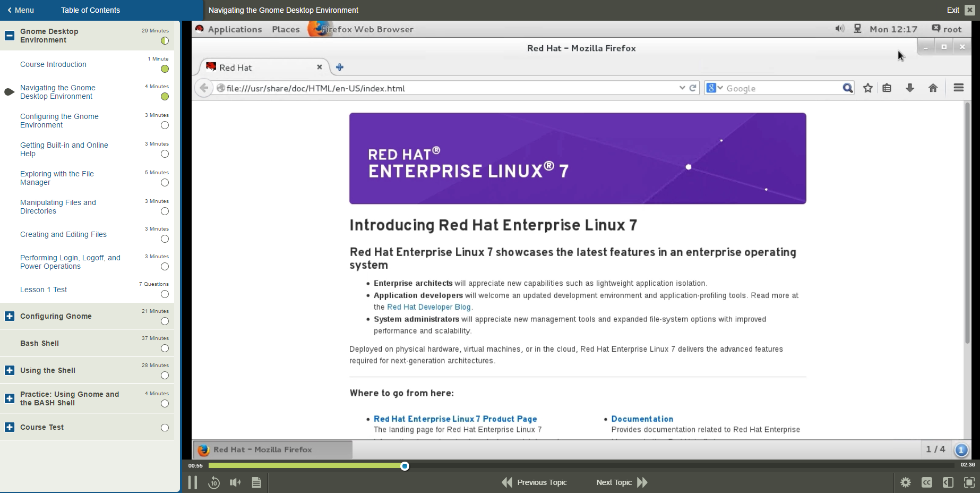This screenshot has height=493, width=980.
Task: Click the Firefox bookmark star icon
Action: [x=868, y=88]
